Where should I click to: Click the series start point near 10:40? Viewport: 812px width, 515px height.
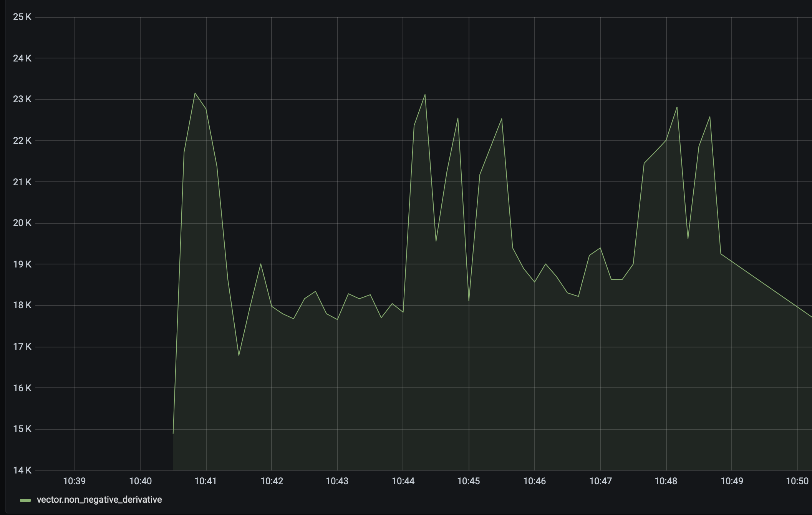coord(174,432)
